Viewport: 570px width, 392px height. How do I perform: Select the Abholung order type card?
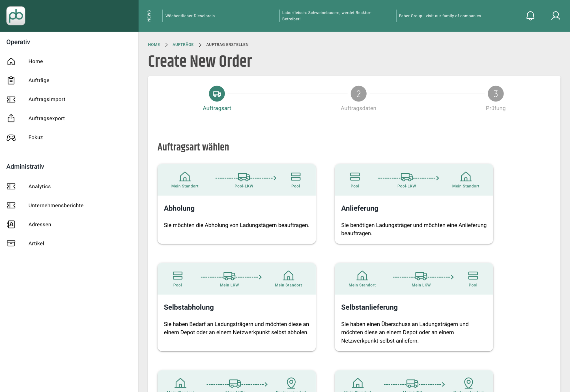236,204
